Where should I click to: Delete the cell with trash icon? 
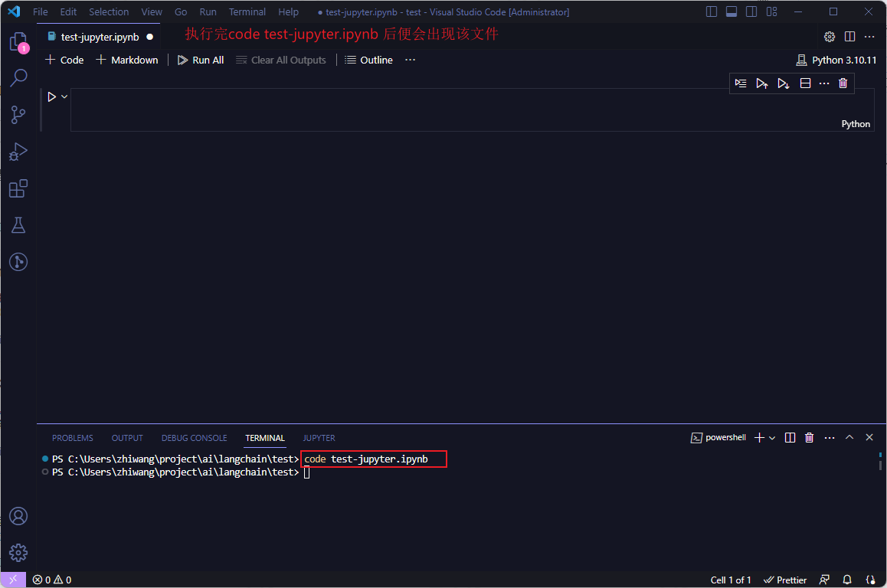(x=843, y=83)
